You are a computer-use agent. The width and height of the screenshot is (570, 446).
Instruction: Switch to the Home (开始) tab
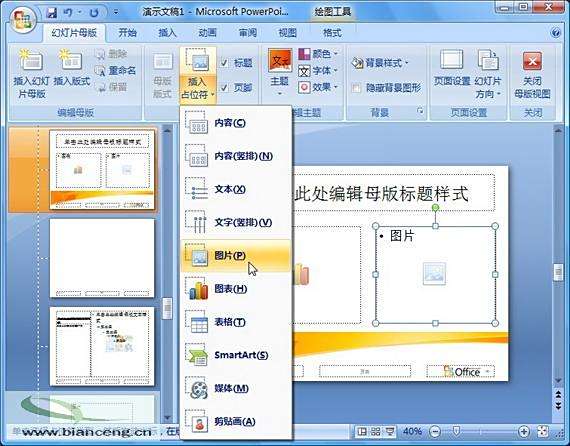[x=128, y=33]
